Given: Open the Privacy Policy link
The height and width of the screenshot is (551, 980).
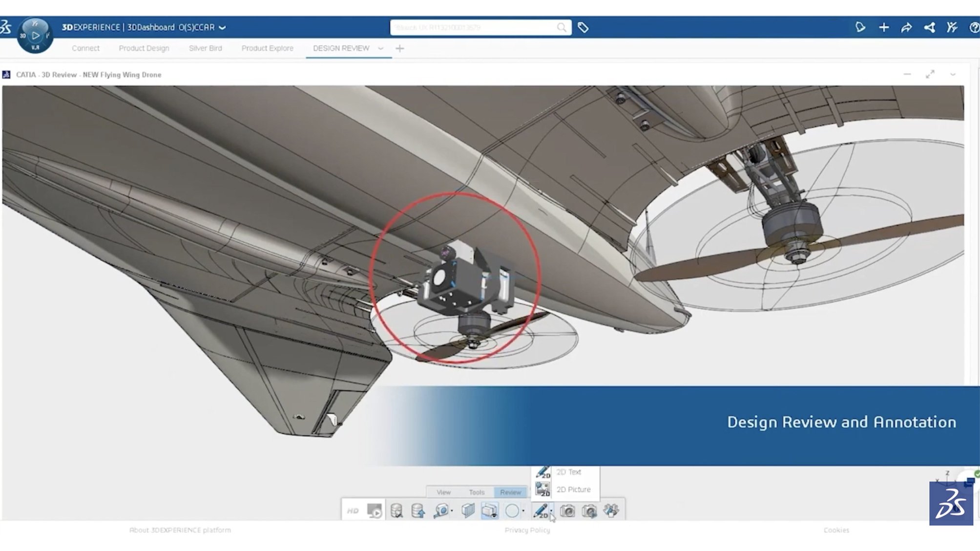Looking at the screenshot, I should coord(527,530).
